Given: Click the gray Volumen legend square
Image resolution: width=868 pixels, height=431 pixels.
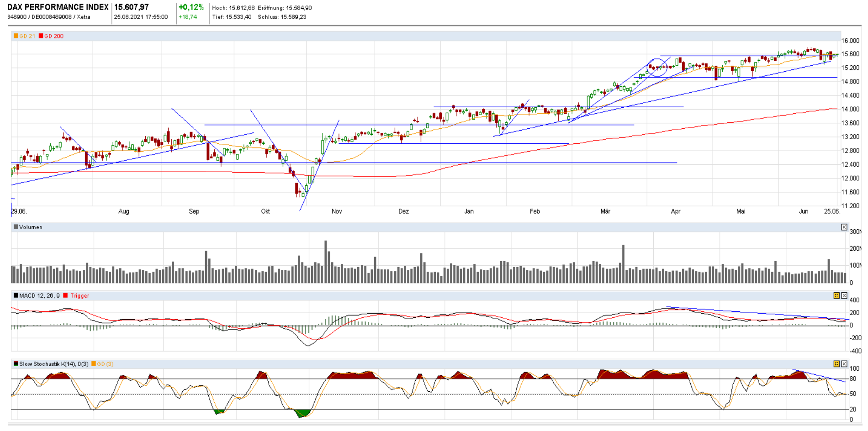Looking at the screenshot, I should [16, 227].
